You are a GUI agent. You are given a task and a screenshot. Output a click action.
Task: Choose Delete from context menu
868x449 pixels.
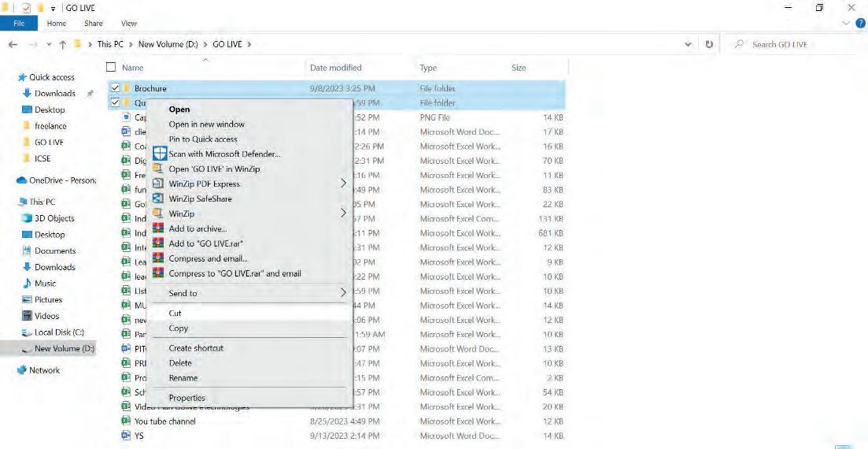[180, 363]
